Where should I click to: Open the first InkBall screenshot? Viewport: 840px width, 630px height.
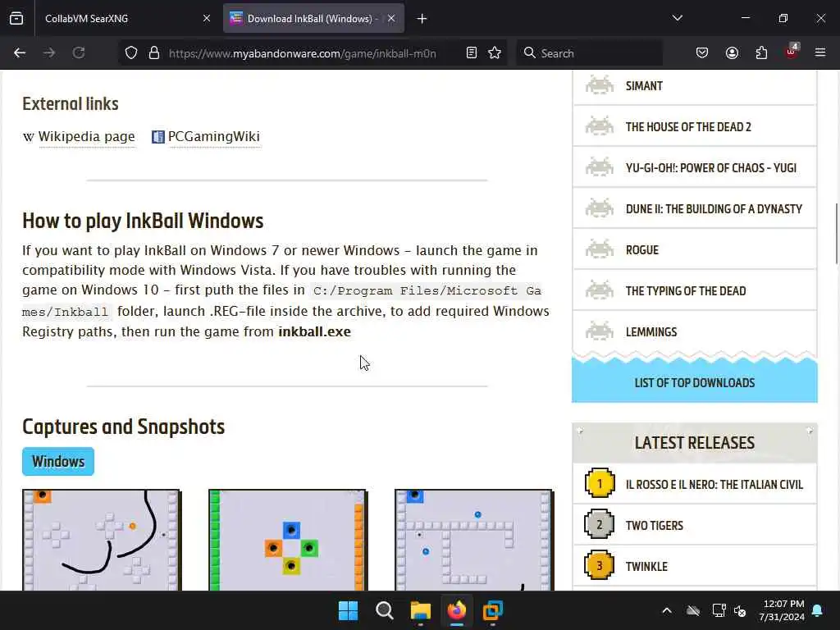102,540
